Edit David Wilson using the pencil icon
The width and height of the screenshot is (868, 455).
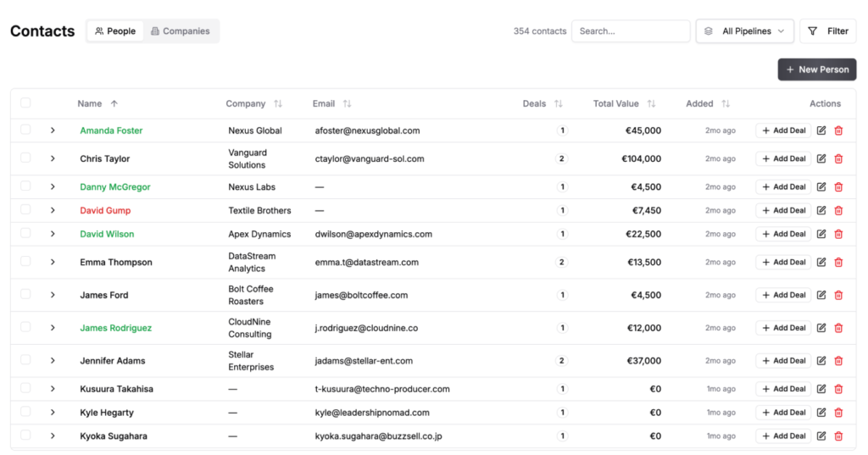(x=821, y=234)
